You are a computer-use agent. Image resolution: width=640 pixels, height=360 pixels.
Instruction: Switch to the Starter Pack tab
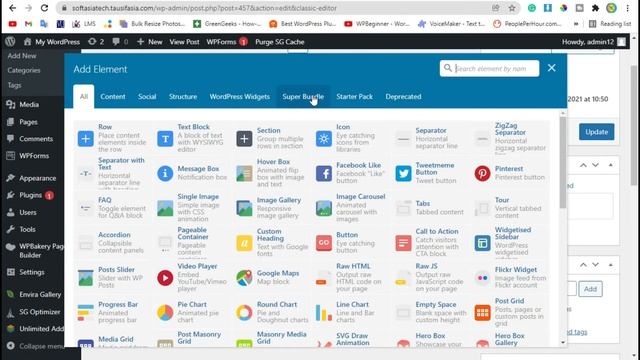[354, 97]
